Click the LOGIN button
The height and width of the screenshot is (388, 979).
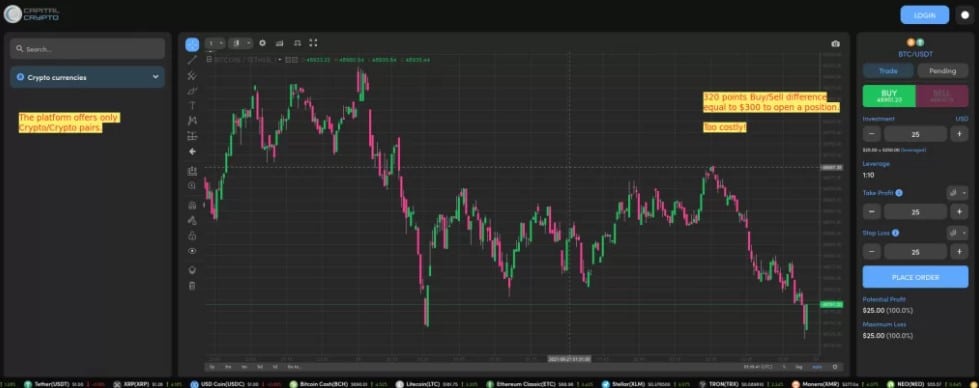pyautogui.click(x=924, y=15)
